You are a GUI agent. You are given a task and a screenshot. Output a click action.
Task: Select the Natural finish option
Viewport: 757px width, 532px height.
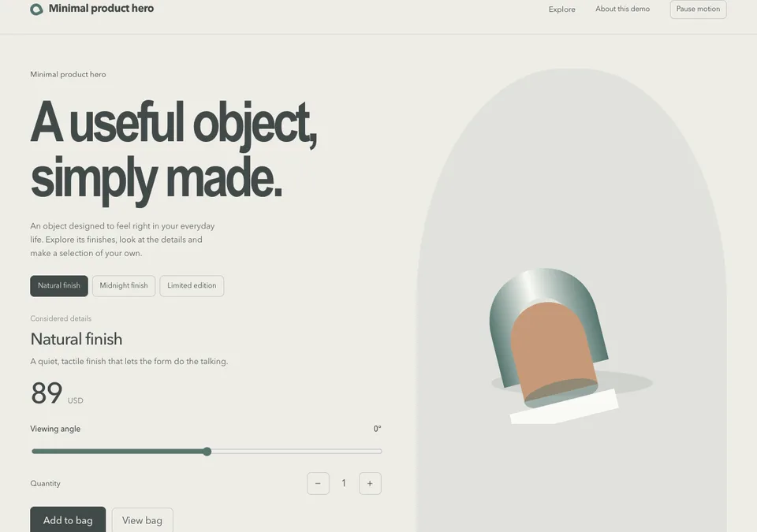(59, 286)
